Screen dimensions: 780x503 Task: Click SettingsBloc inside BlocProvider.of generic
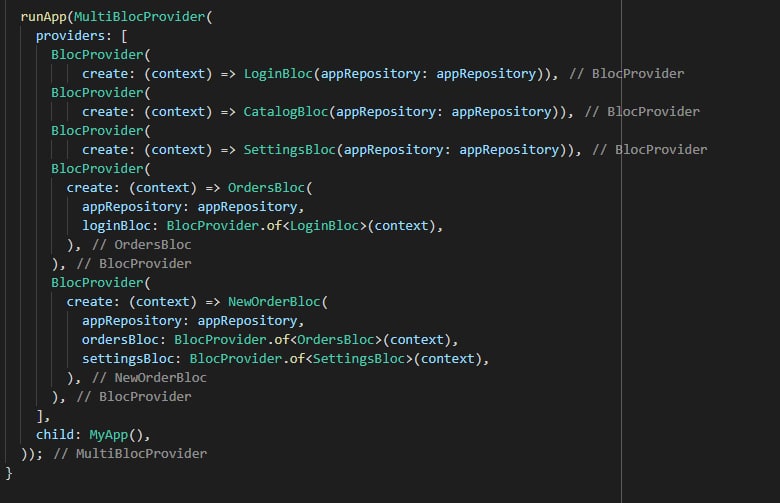(359, 359)
